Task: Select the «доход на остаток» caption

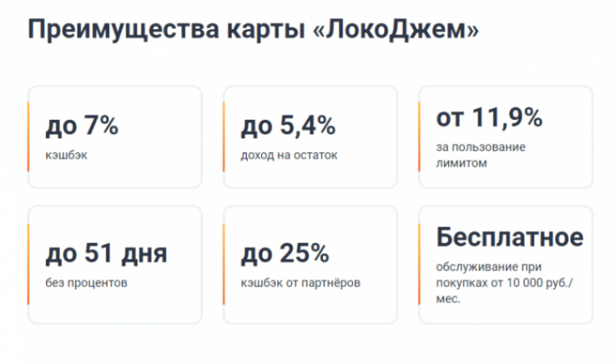Action: coord(289,154)
